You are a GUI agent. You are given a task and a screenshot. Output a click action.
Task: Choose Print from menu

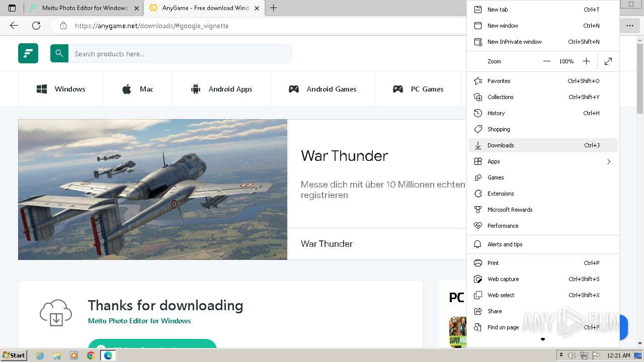tap(543, 263)
